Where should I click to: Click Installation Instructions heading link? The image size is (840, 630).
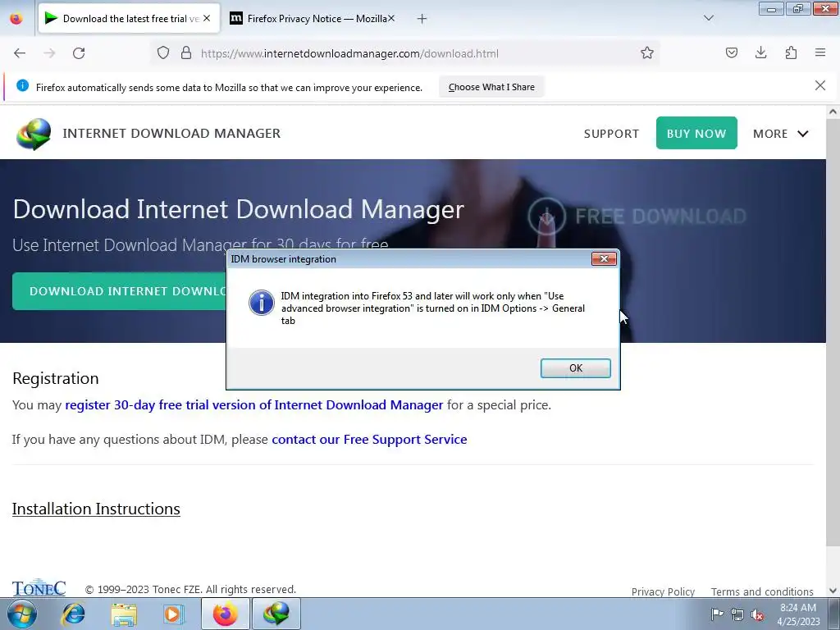point(96,509)
